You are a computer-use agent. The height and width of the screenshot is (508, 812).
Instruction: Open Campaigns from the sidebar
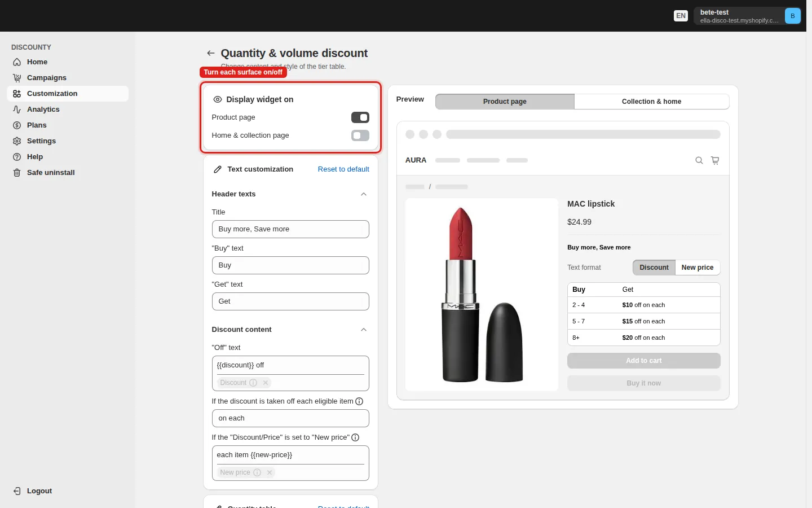coord(68,78)
